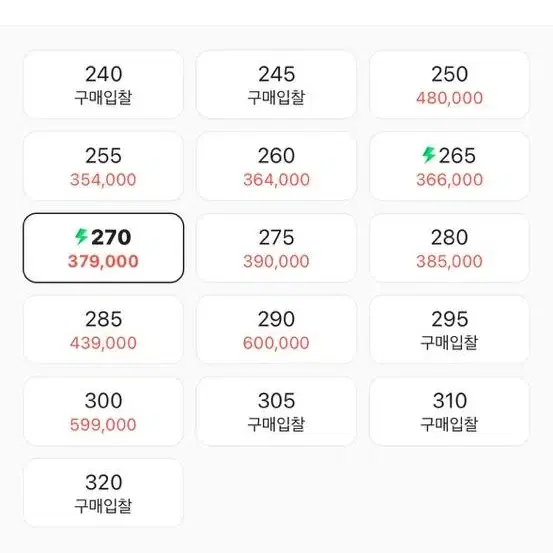Viewport: 553px width, 553px height.
Task: Click the 379,000 price under 270
Action: [x=103, y=261]
